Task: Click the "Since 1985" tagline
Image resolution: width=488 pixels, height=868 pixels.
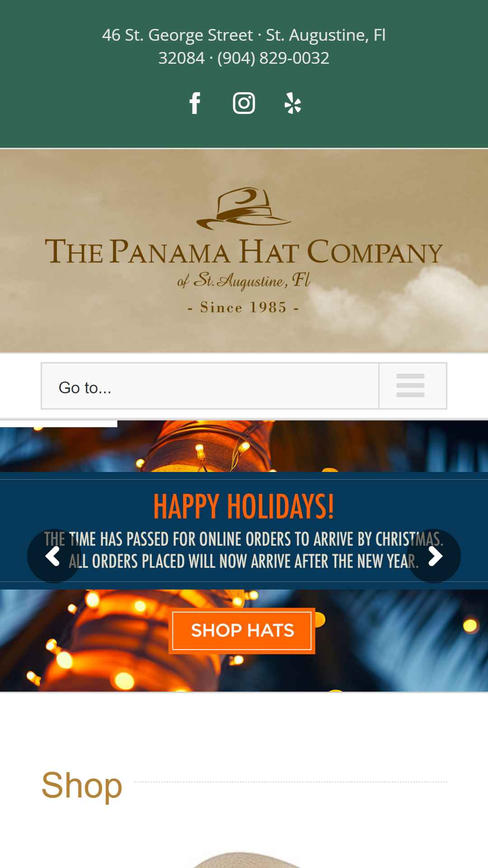Action: pyautogui.click(x=244, y=307)
